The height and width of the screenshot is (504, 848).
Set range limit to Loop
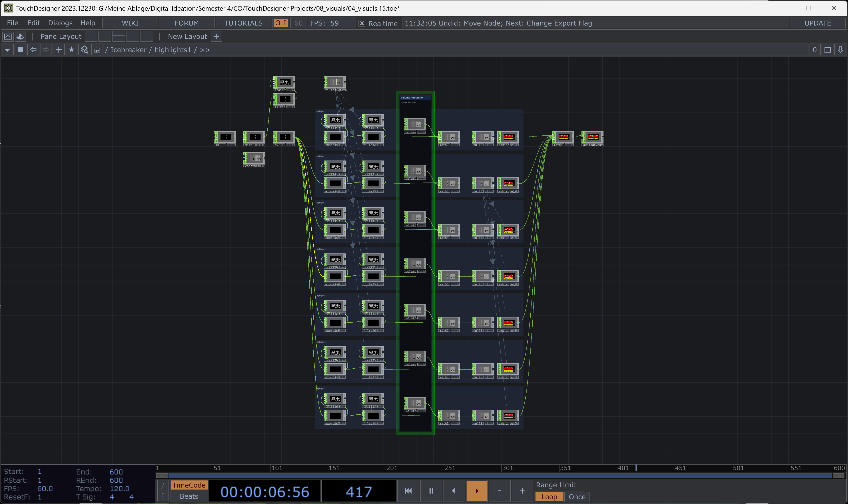click(x=549, y=496)
